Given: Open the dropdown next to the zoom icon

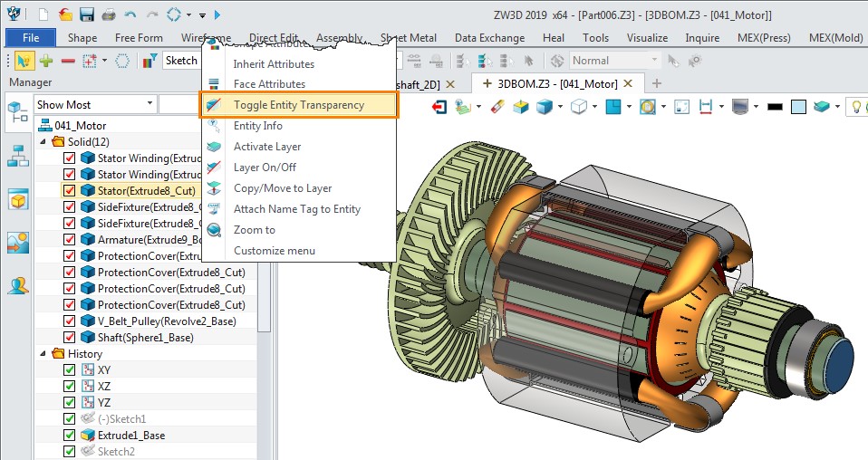Looking at the screenshot, I should coord(663,106).
